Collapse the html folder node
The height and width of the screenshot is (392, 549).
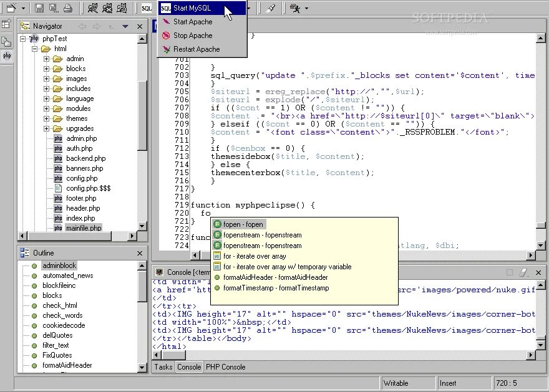(x=34, y=49)
